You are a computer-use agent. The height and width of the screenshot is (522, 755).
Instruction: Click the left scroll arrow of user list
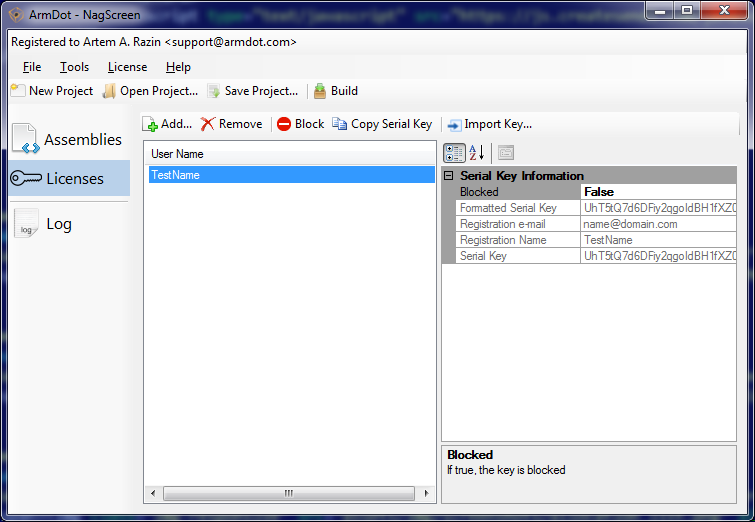153,493
